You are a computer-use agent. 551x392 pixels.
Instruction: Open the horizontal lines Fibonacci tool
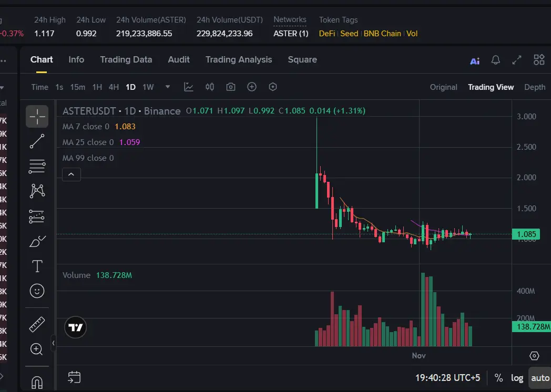(37, 166)
